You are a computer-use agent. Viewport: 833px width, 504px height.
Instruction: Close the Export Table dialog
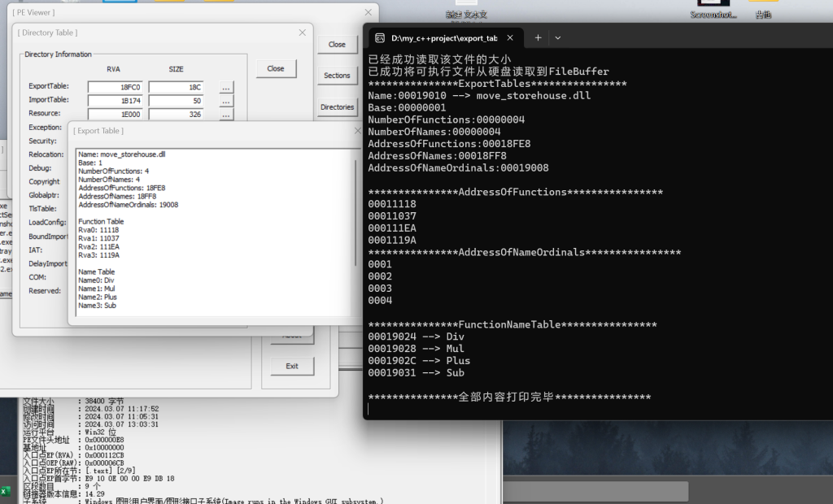358,131
